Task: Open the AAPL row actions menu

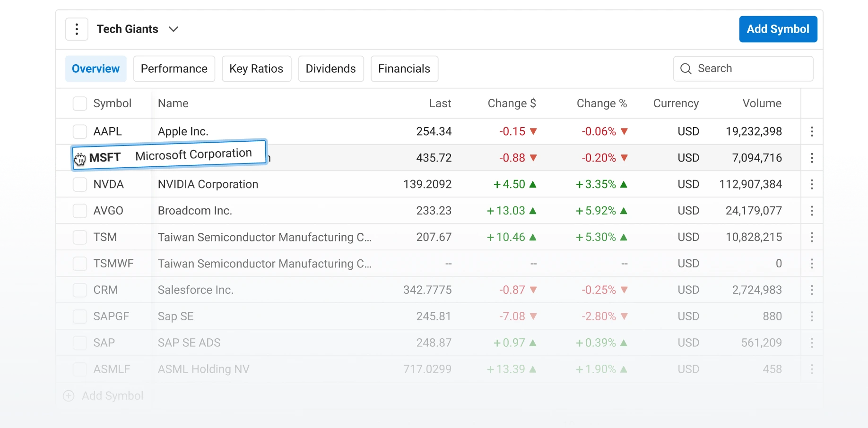Action: click(x=812, y=131)
